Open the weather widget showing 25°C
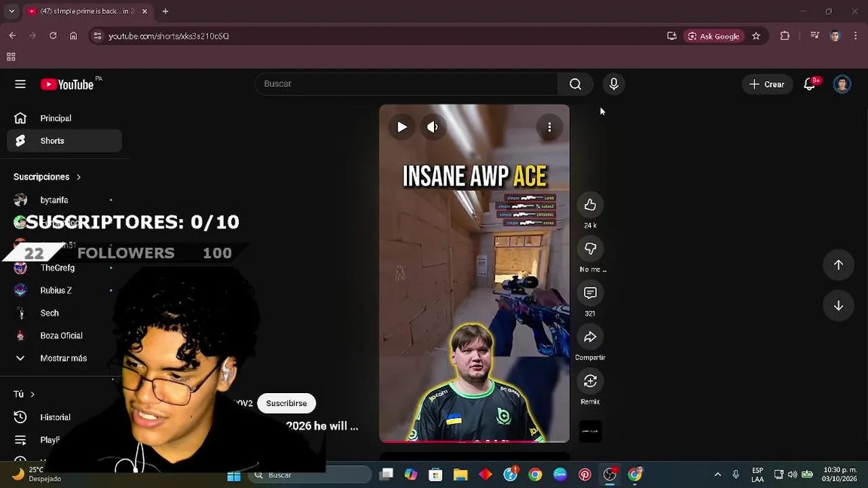Image resolution: width=868 pixels, height=488 pixels. [x=37, y=474]
